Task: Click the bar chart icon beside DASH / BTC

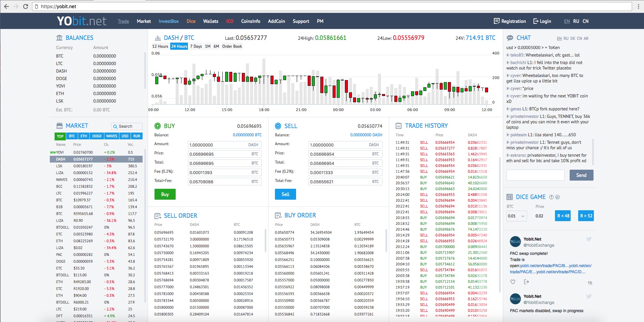Action: click(158, 38)
